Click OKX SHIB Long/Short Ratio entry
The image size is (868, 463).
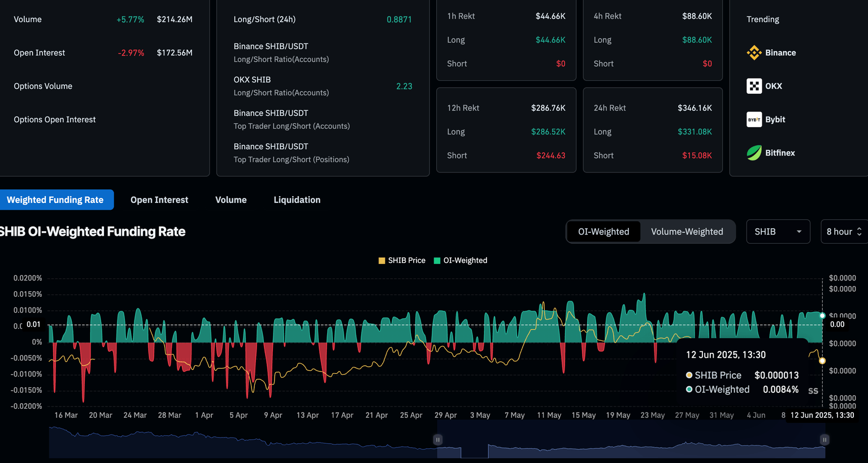click(x=281, y=86)
